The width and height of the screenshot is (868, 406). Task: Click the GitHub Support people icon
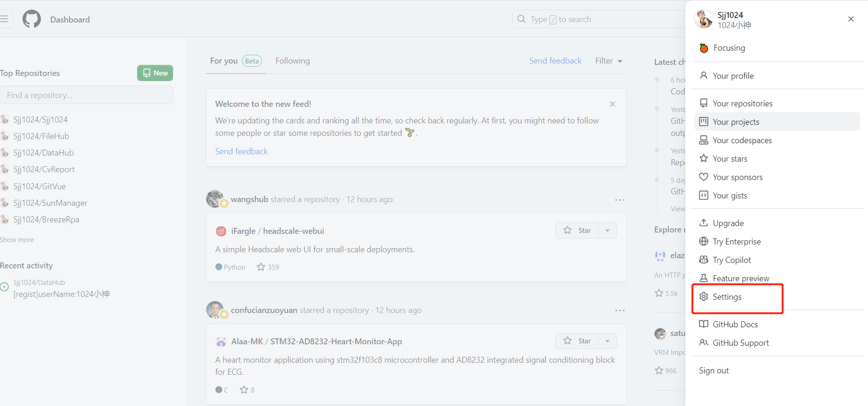pos(704,342)
